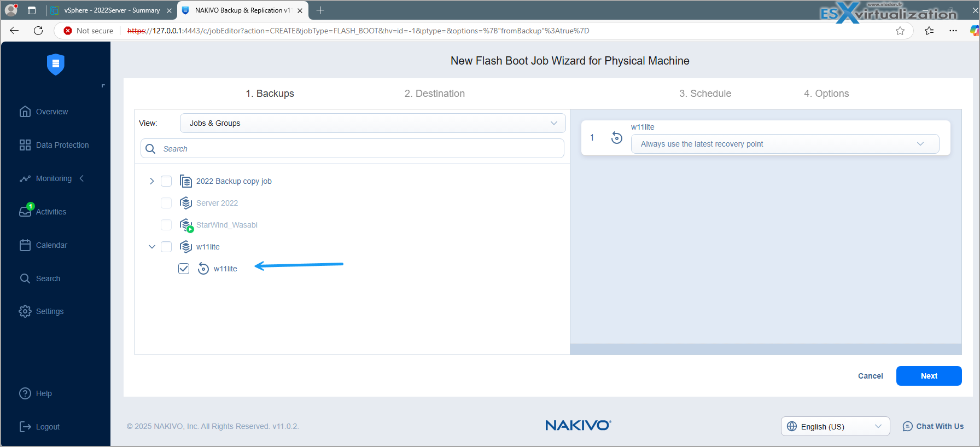Select NAKIVO Backup & Replication browser tab
The height and width of the screenshot is (447, 980).
point(242,10)
